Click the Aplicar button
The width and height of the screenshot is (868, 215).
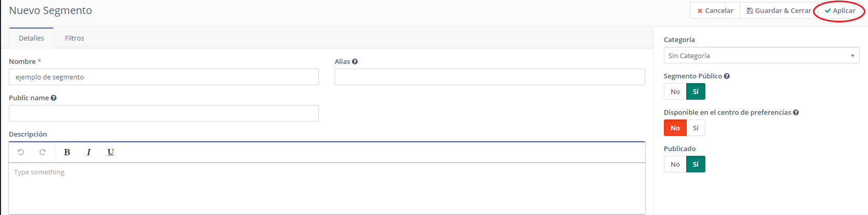pos(839,10)
